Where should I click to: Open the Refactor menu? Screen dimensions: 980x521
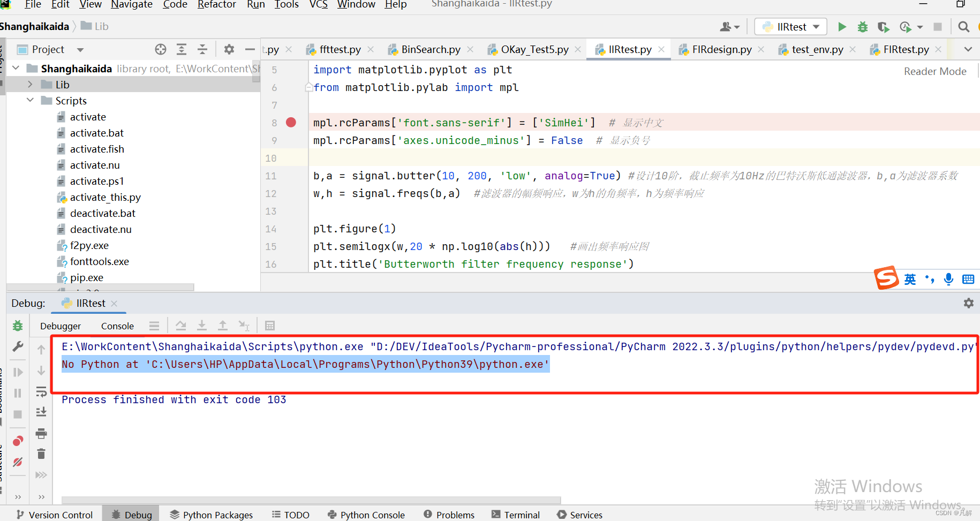tap(216, 5)
